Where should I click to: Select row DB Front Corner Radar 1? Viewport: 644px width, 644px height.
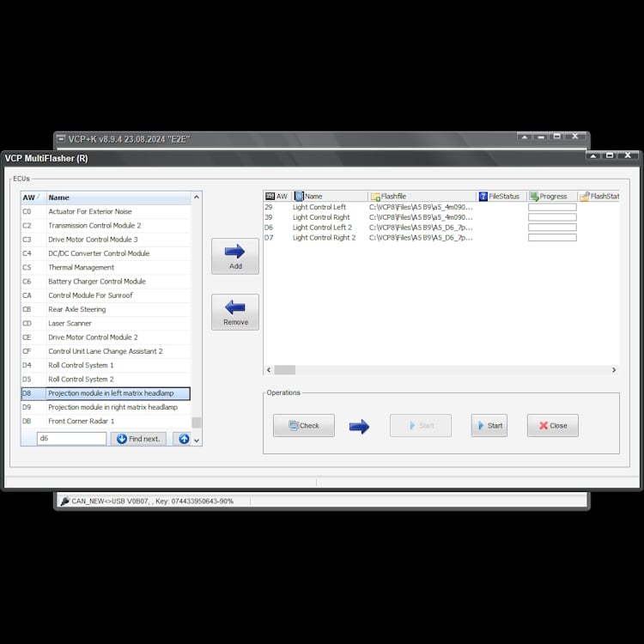coord(106,421)
